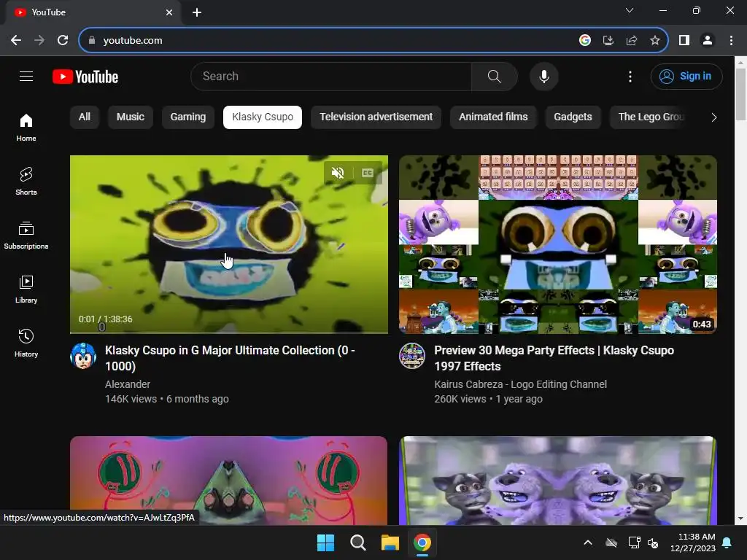Start voice search with microphone icon

point(543,76)
